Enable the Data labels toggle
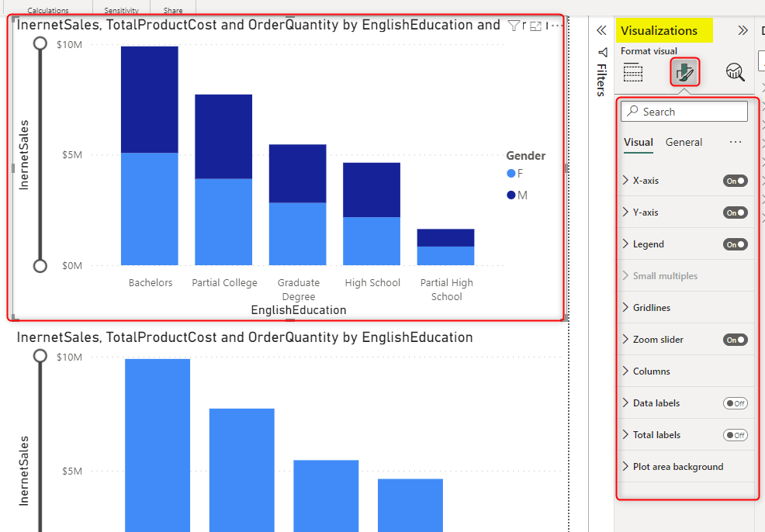The width and height of the screenshot is (765, 532). [x=735, y=403]
